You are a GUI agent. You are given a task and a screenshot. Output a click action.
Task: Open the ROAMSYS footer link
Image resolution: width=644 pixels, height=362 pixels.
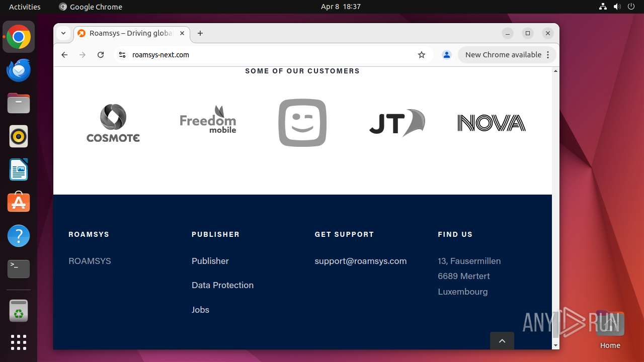[90, 261]
